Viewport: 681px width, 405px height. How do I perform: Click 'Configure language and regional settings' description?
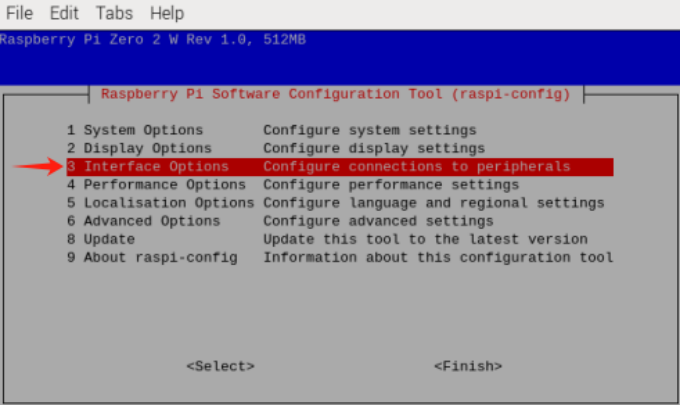pos(433,203)
